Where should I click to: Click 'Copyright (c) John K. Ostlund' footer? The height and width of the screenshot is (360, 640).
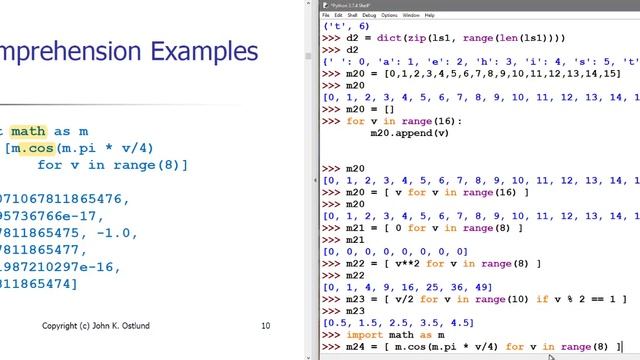tap(96, 326)
